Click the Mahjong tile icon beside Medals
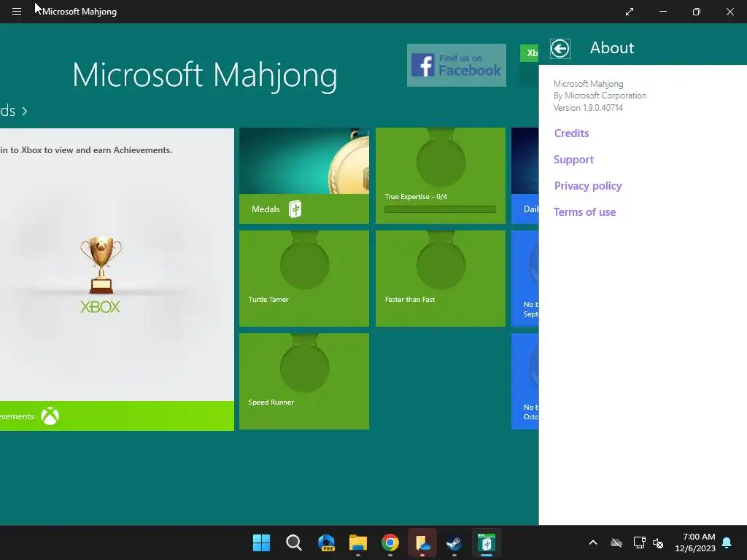This screenshot has width=747, height=560. (x=295, y=209)
